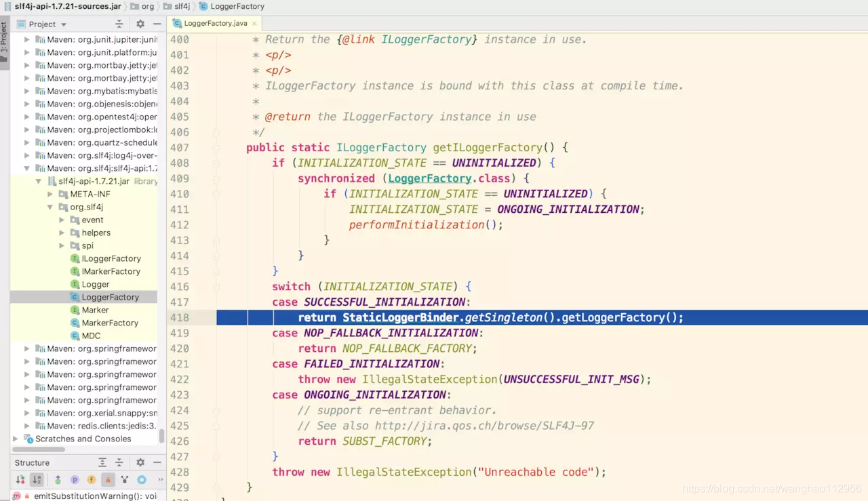Click line number 418 in gutter
868x501 pixels.
pyautogui.click(x=180, y=317)
